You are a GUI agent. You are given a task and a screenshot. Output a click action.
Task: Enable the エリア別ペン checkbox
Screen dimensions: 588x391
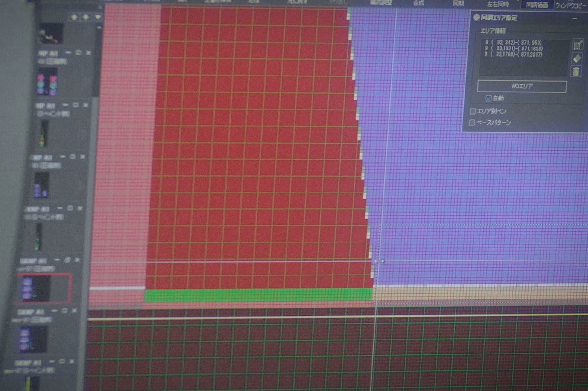pos(472,111)
